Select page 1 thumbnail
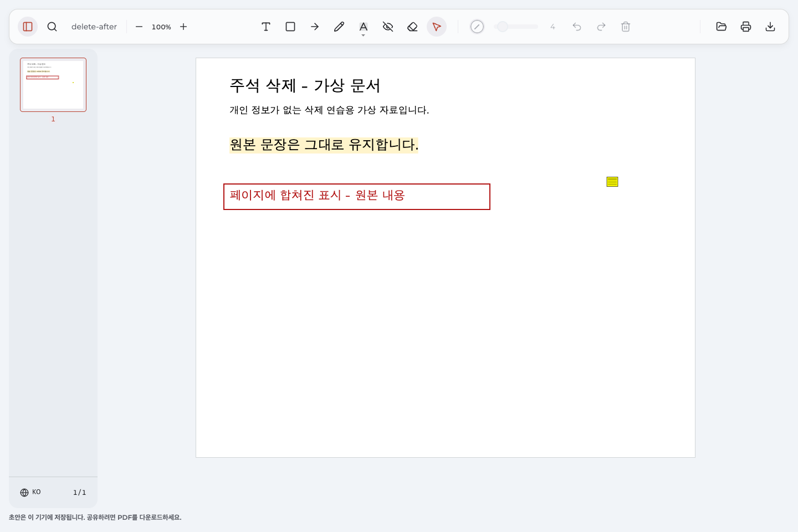 pos(53,85)
